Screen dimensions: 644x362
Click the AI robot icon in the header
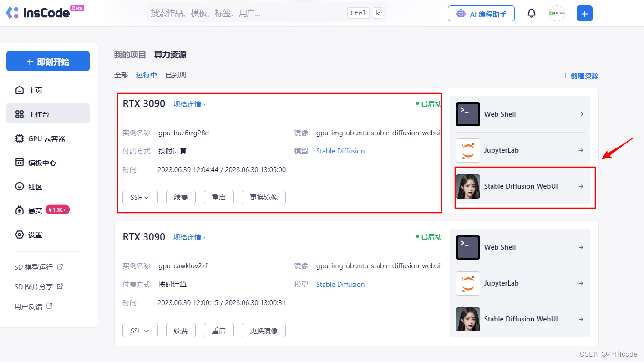point(461,14)
